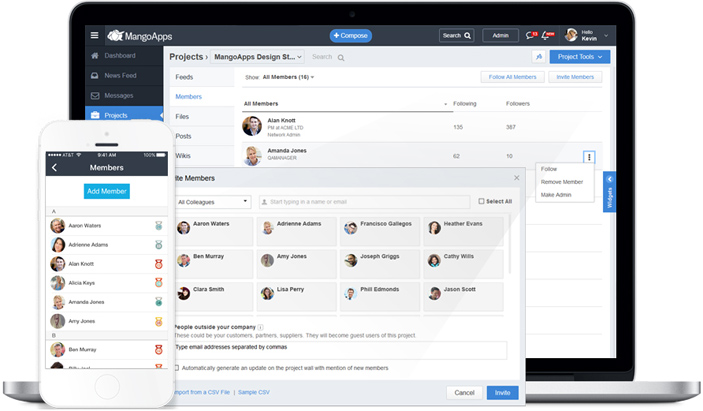
Task: Click the blue Invite button
Action: (503, 393)
